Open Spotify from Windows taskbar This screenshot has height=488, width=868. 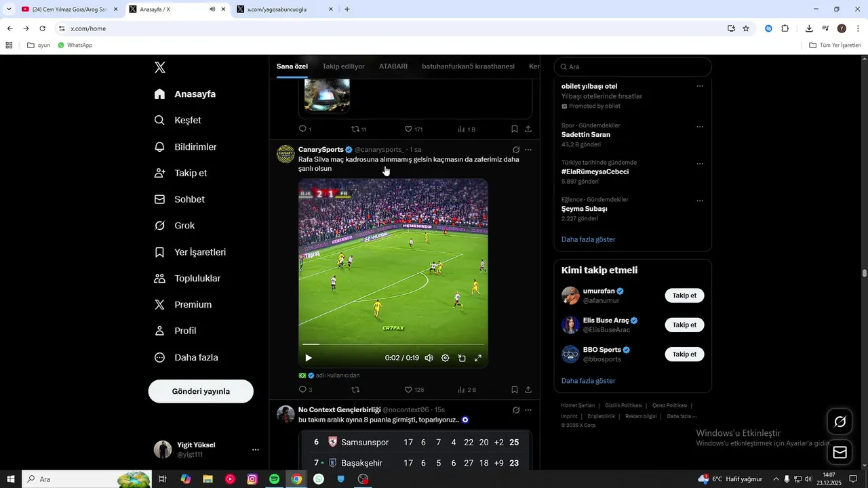tap(274, 479)
